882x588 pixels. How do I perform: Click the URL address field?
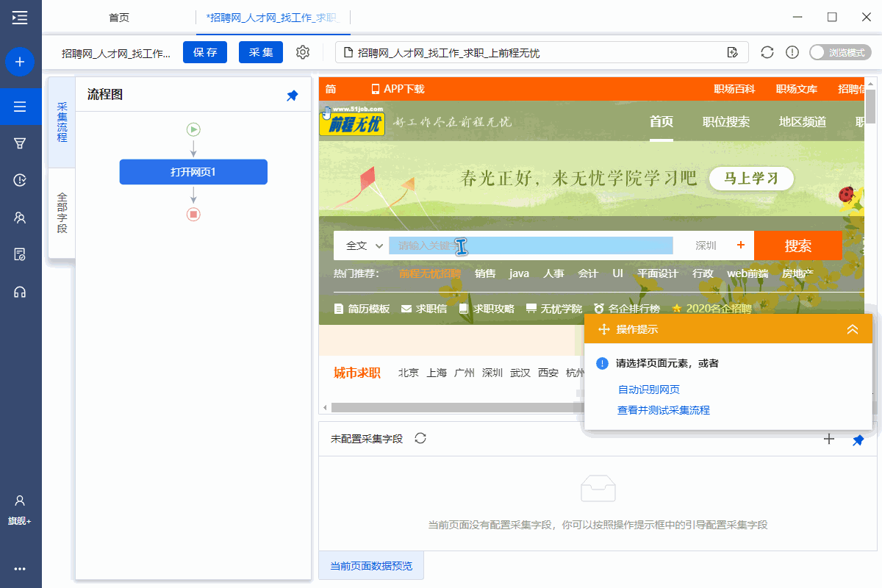[x=542, y=52]
